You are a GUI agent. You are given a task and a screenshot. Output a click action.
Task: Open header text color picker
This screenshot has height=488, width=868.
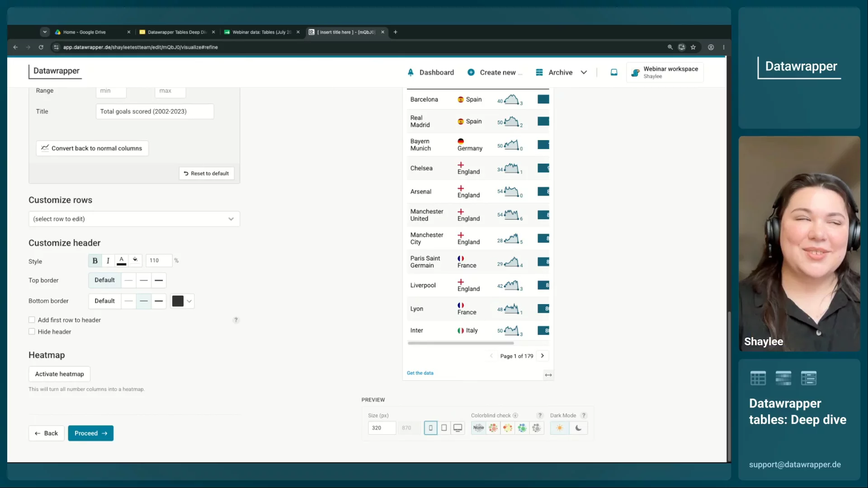click(122, 261)
